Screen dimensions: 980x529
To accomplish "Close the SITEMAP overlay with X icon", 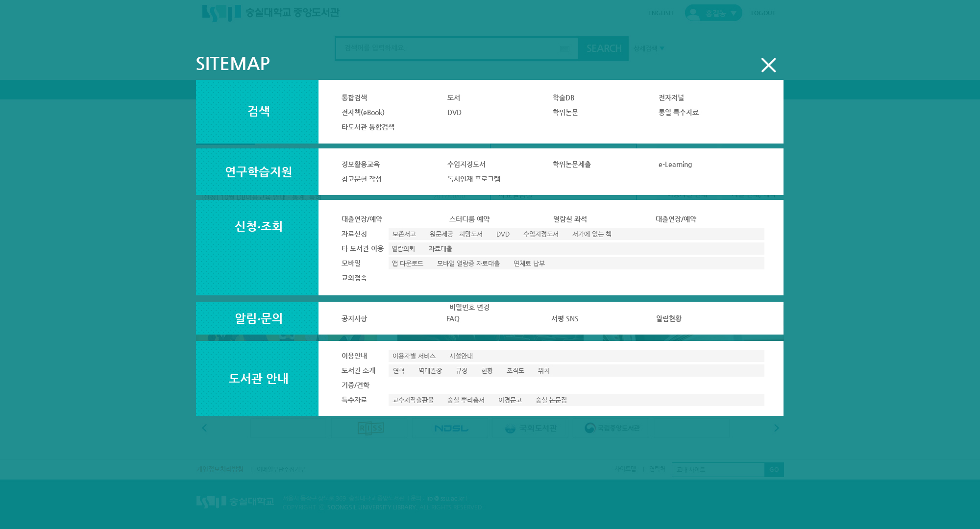I will click(x=768, y=65).
